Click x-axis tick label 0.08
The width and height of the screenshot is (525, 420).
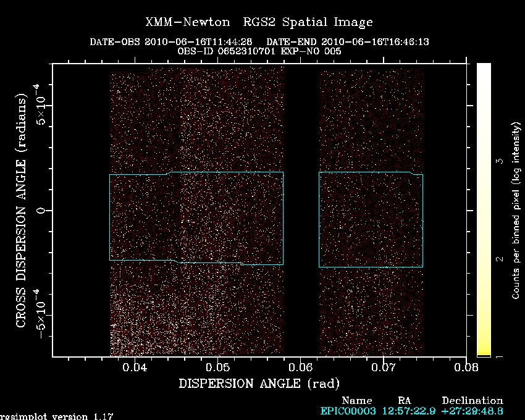pos(466,367)
